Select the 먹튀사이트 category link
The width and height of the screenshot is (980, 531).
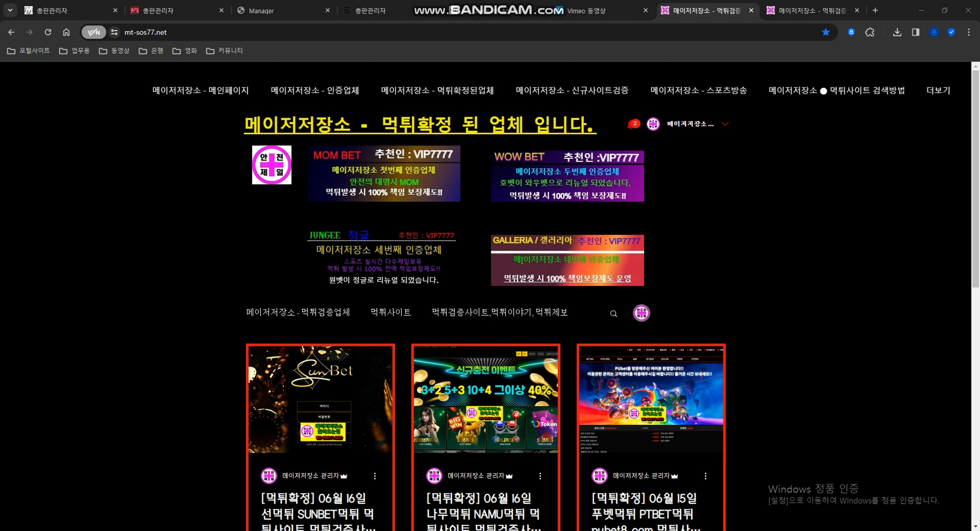point(390,312)
